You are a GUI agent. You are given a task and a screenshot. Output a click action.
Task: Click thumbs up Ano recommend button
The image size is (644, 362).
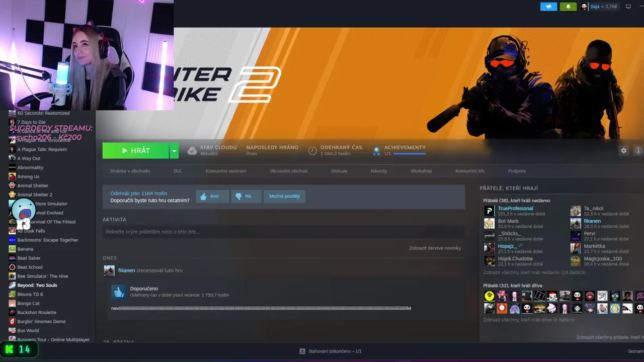(212, 196)
